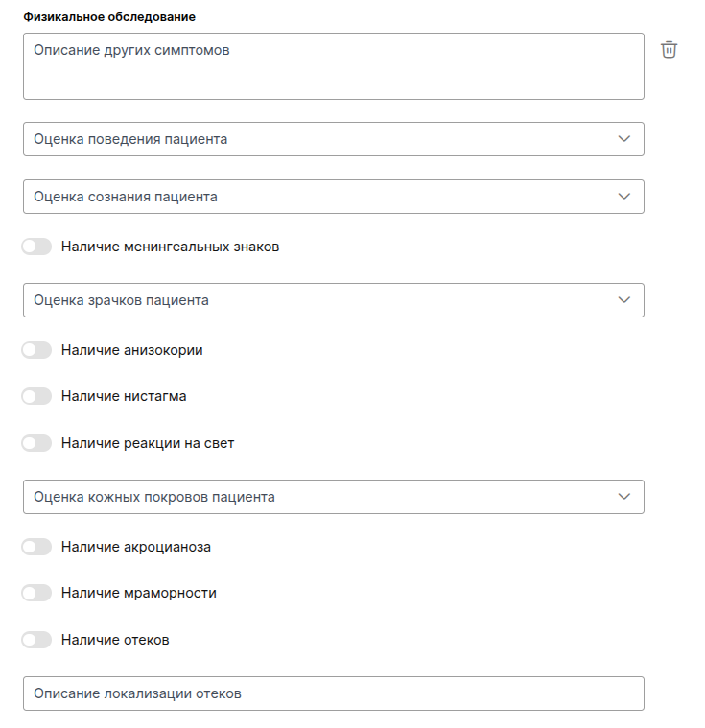This screenshot has height=728, width=705.
Task: Click chevron arrow of 'Оценка зрачков пациента'
Action: coord(624,300)
